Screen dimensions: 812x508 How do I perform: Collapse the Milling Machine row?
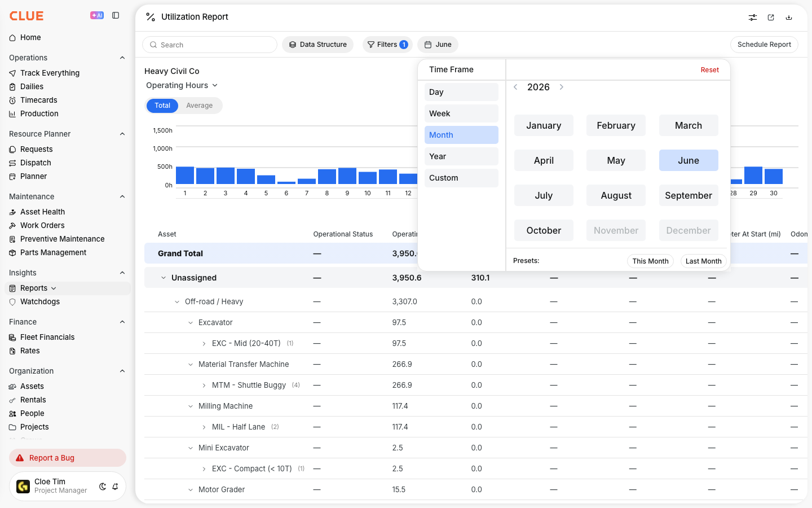click(191, 406)
